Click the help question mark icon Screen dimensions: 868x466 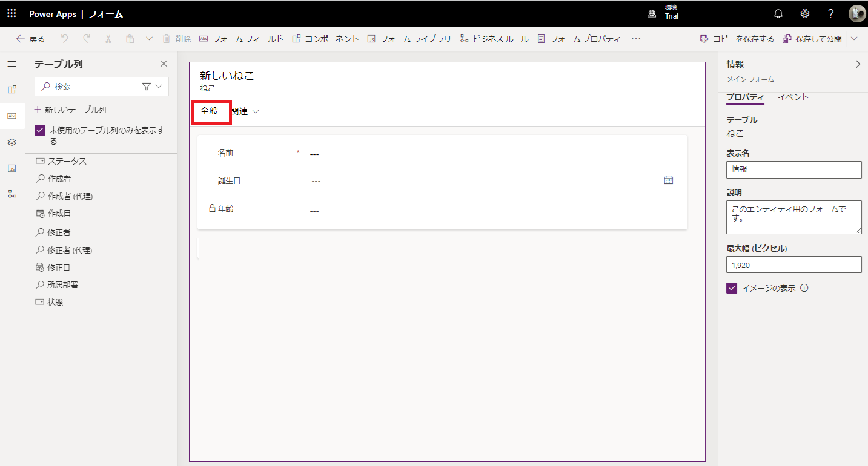click(x=830, y=13)
